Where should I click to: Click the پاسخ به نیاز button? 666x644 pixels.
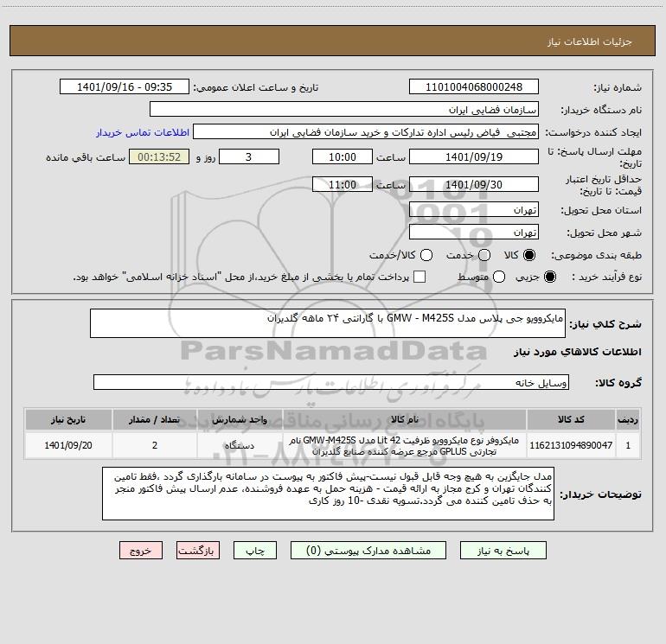[503, 551]
